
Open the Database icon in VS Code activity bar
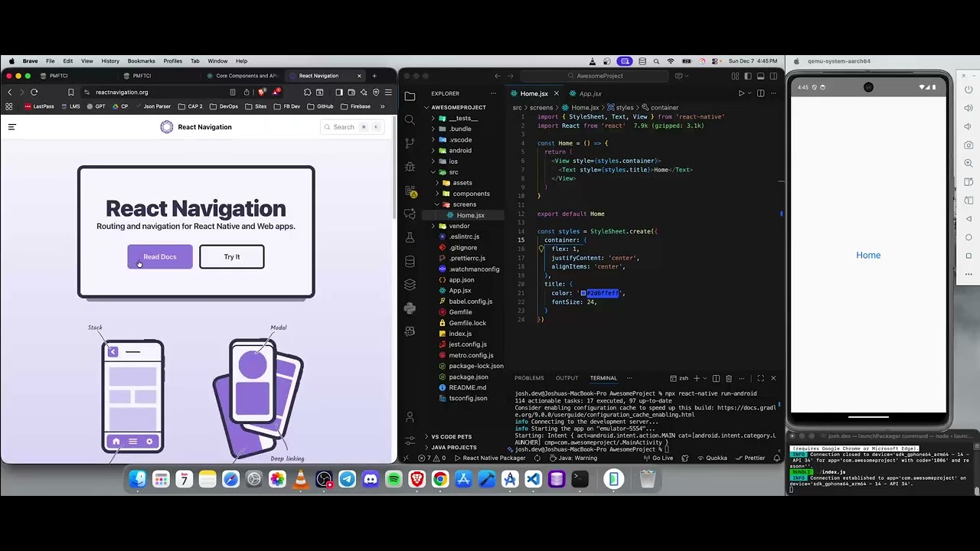[x=410, y=262]
